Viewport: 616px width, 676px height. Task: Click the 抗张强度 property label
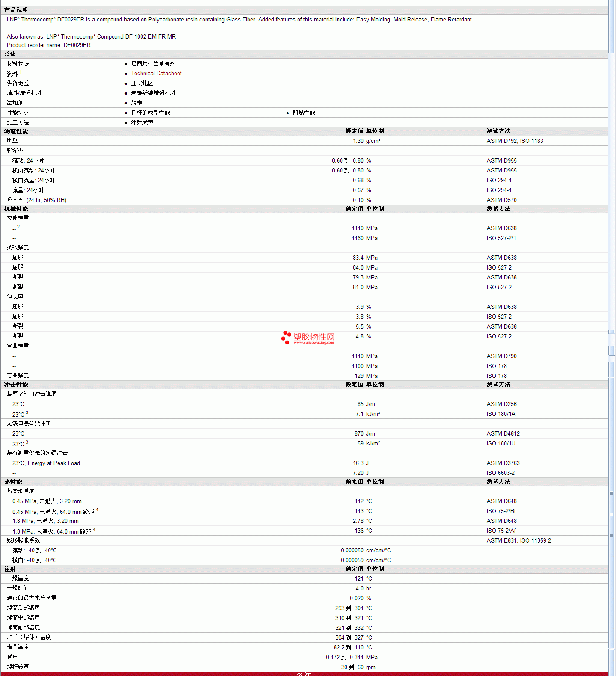[18, 247]
